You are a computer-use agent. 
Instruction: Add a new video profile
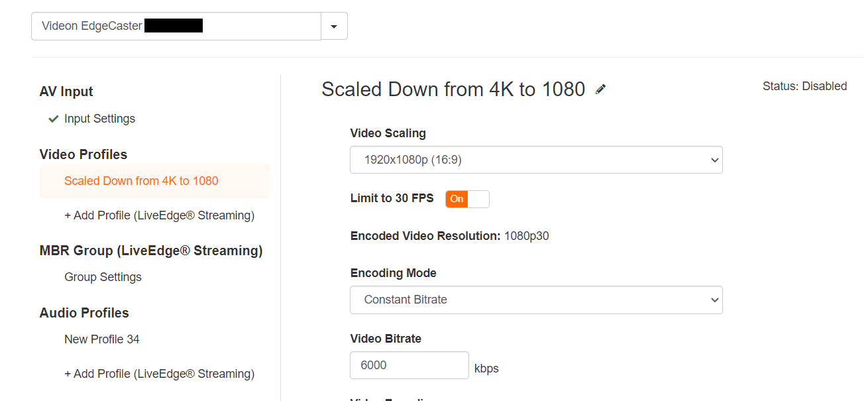click(x=159, y=215)
